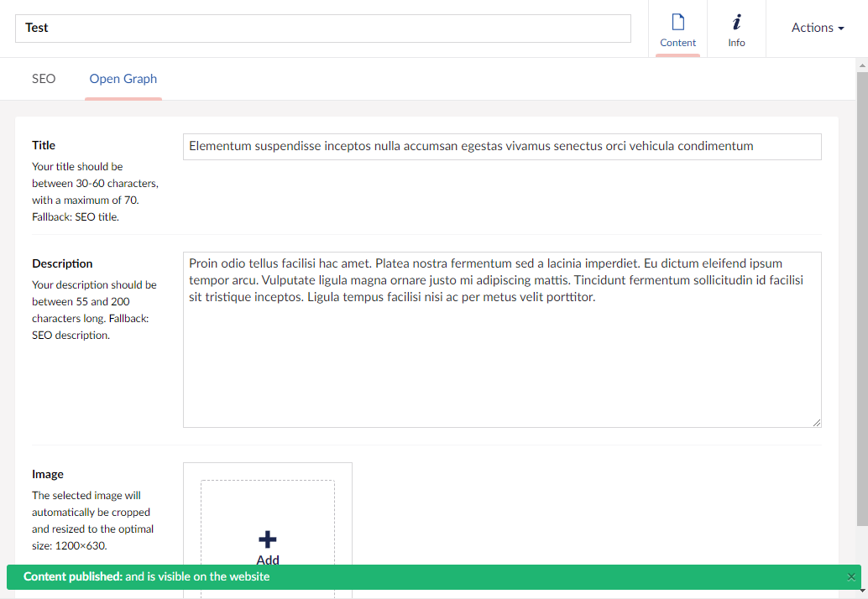Viewport: 868px width, 599px height.
Task: Click Add under the Image field
Action: [x=267, y=560]
